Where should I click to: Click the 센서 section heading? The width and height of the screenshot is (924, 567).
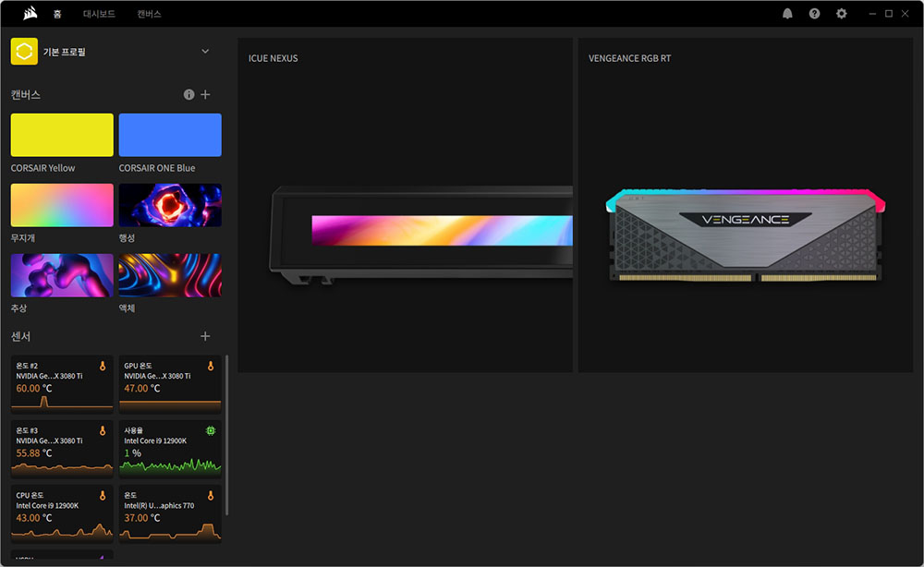(20, 336)
